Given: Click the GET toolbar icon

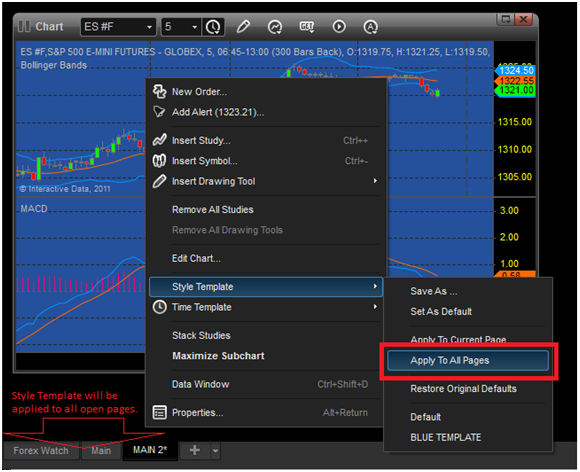Looking at the screenshot, I should pos(307,27).
